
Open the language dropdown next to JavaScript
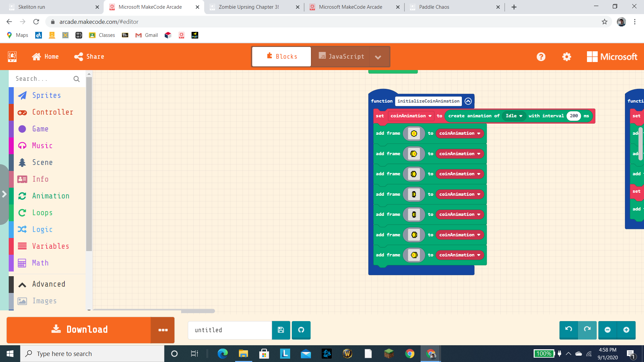(x=378, y=57)
